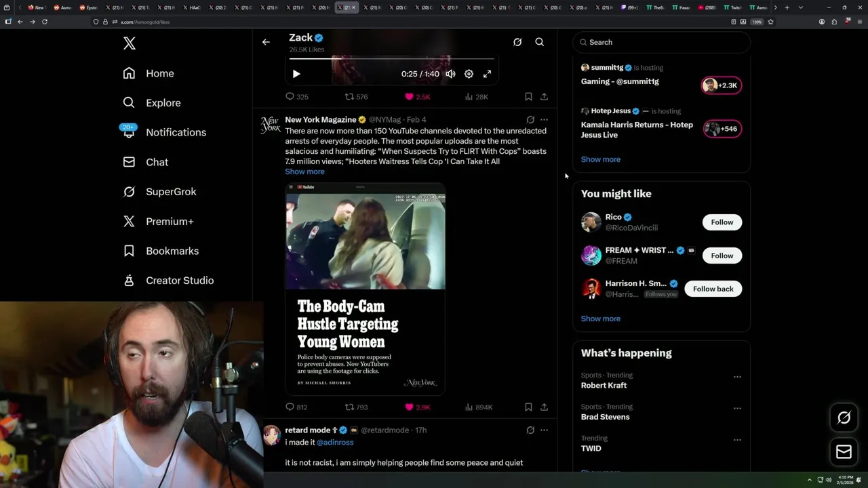Open a new browser tab
Screen dimensions: 868x488
click(787, 7)
